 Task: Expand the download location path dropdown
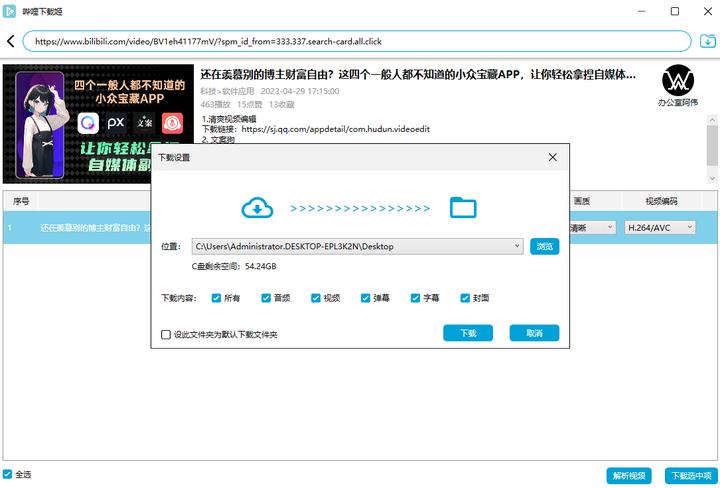(x=516, y=246)
